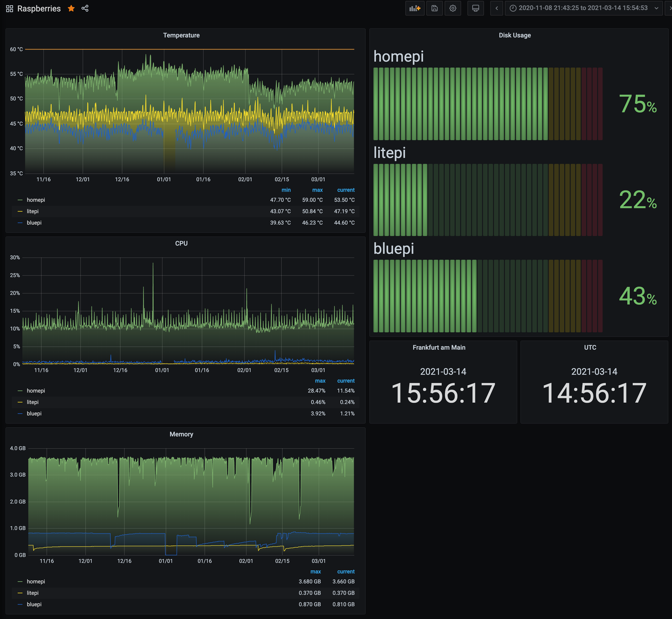
Task: Open the share dashboard dialog
Action: [85, 8]
